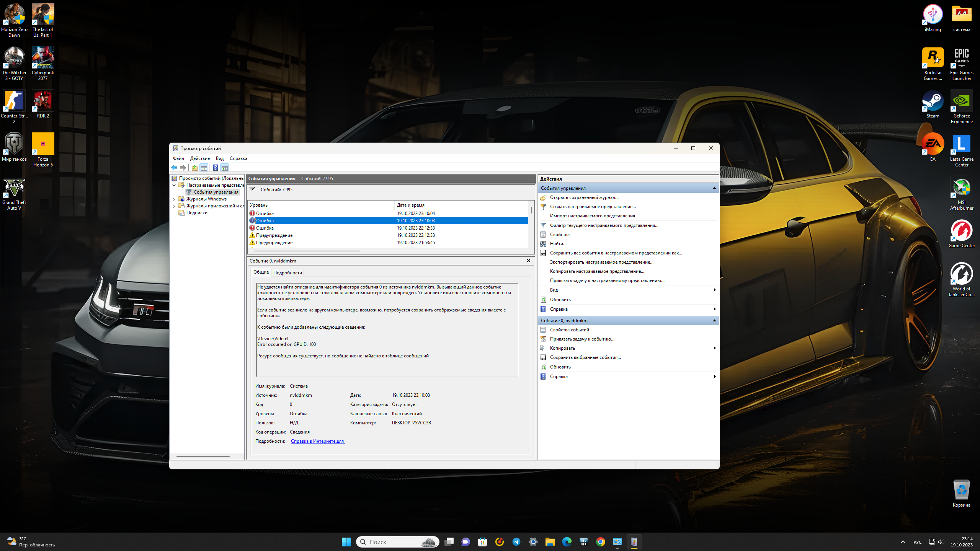Screen dimensions: 980x551
Task: Click Свойства событий action
Action: 569,330
